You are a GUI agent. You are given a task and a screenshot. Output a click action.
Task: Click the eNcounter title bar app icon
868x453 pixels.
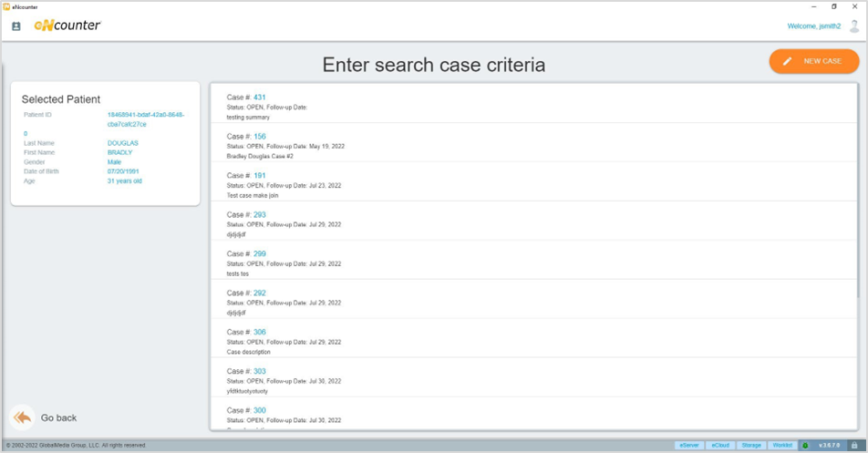(6, 6)
